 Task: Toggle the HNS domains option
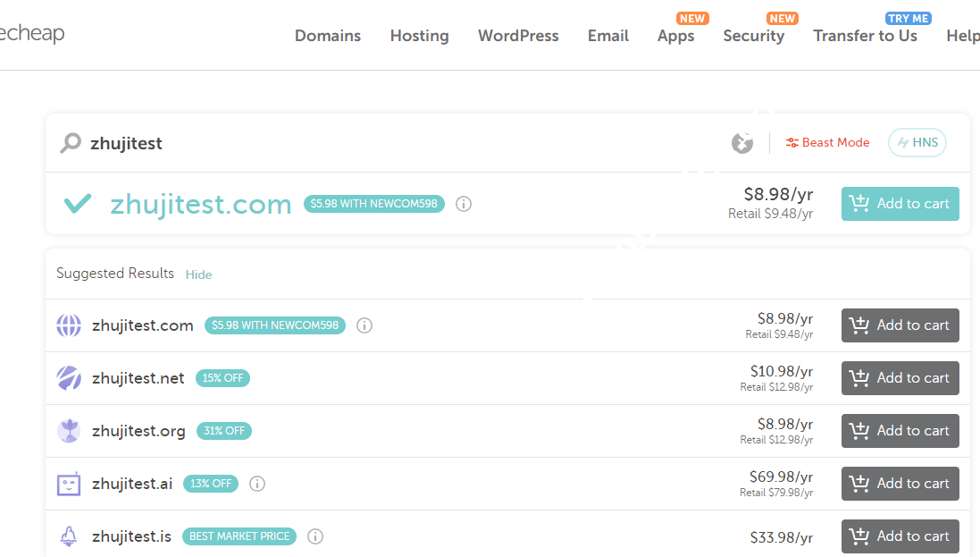pyautogui.click(x=917, y=143)
